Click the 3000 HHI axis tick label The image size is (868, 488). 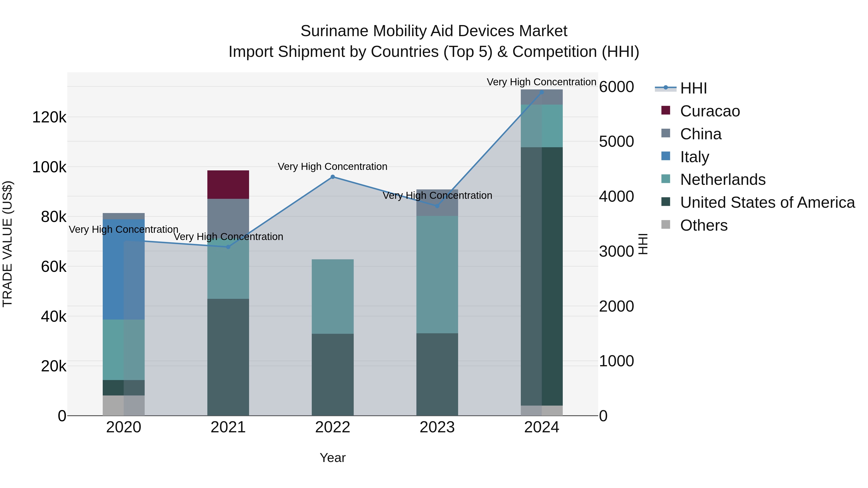(617, 251)
